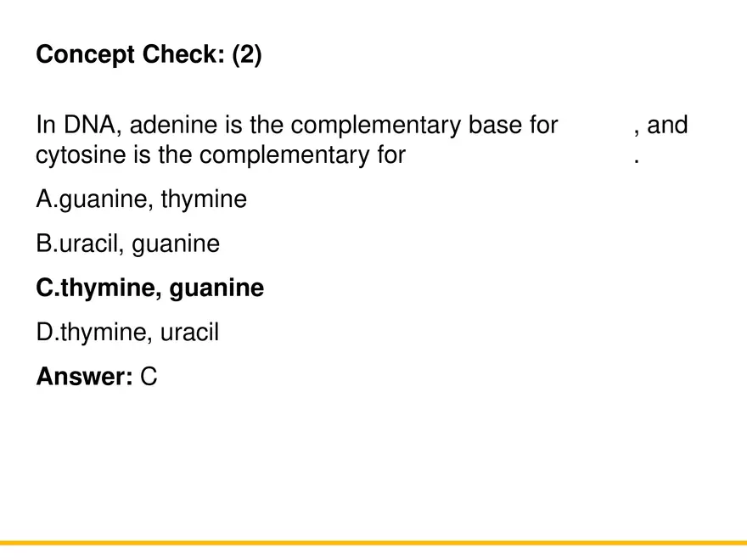Select answer option B "uracil, guanine"
The height and width of the screenshot is (560, 747).
127,244
